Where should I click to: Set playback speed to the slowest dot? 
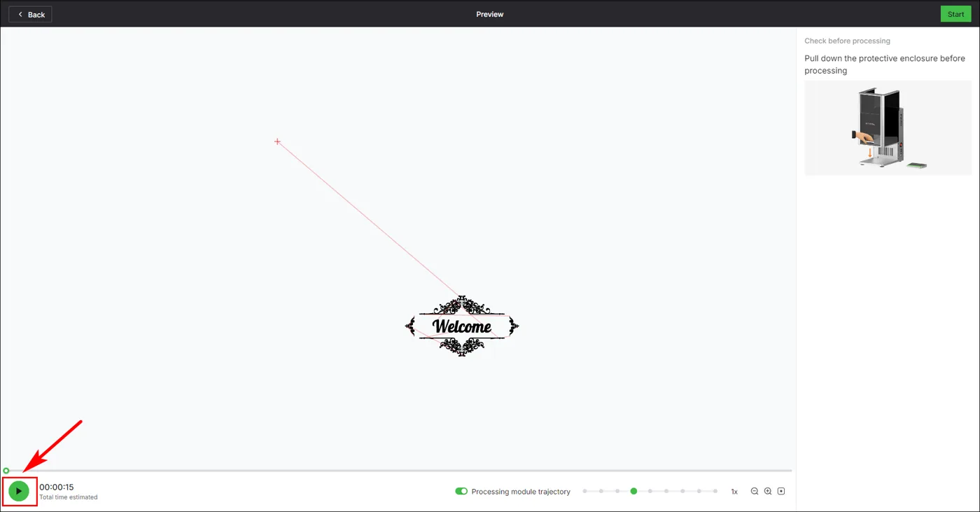pos(584,491)
